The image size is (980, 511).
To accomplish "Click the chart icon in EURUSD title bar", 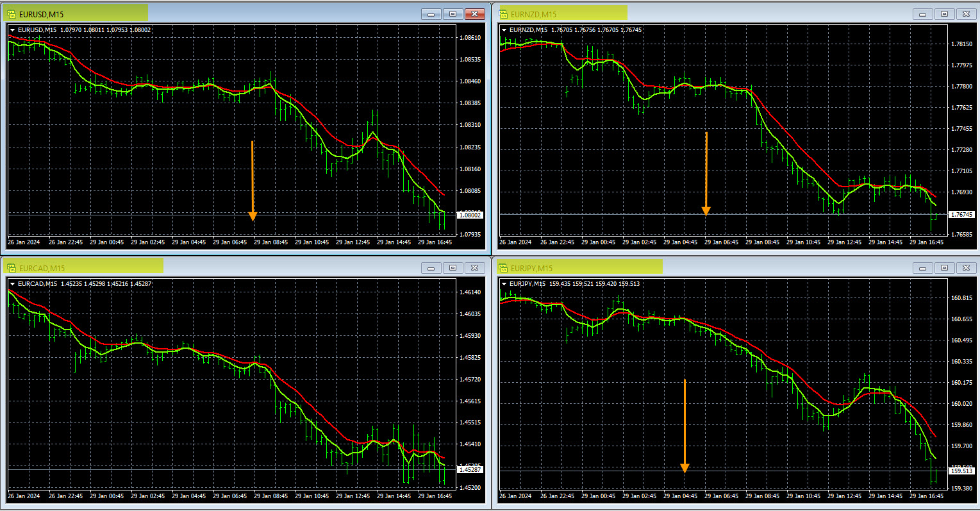I will tap(12, 13).
